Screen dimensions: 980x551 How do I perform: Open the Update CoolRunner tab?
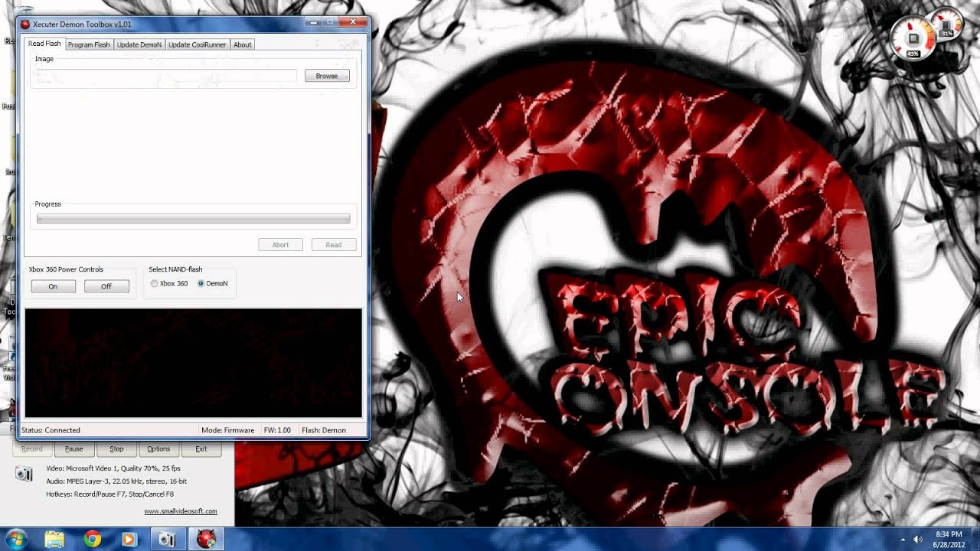198,44
